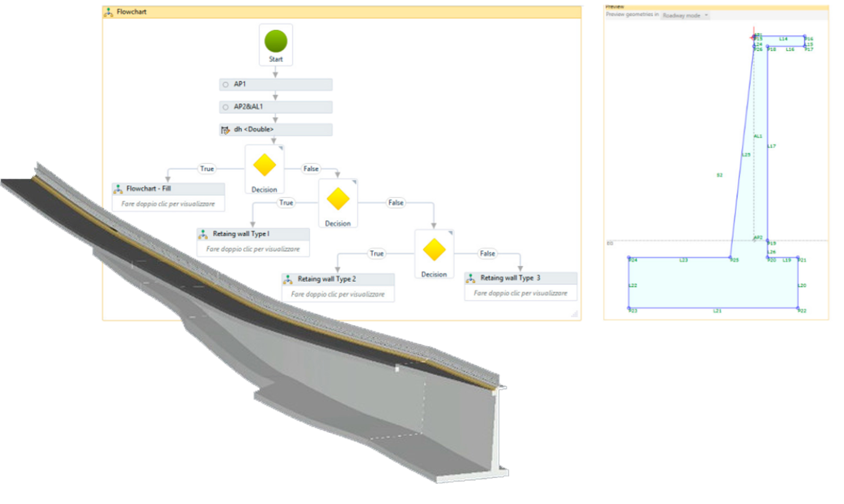Select point P21 at footing top-right corner
The image size is (844, 504).
(798, 258)
